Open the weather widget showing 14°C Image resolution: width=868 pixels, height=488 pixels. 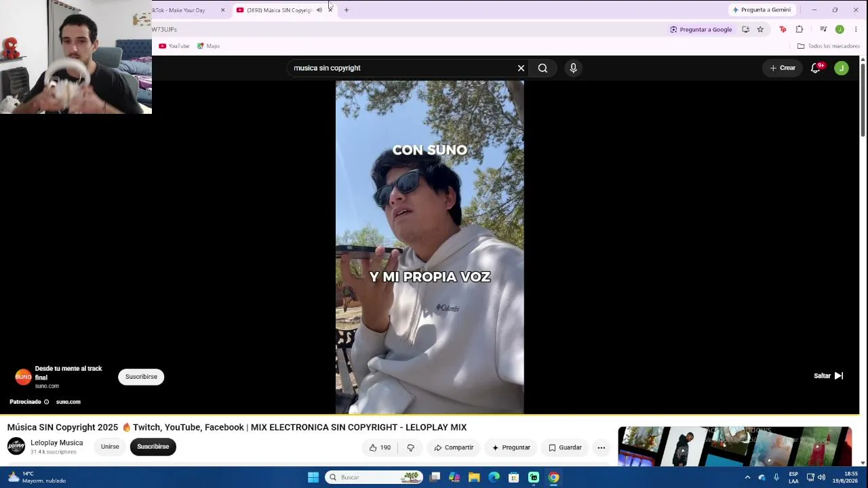[37, 477]
